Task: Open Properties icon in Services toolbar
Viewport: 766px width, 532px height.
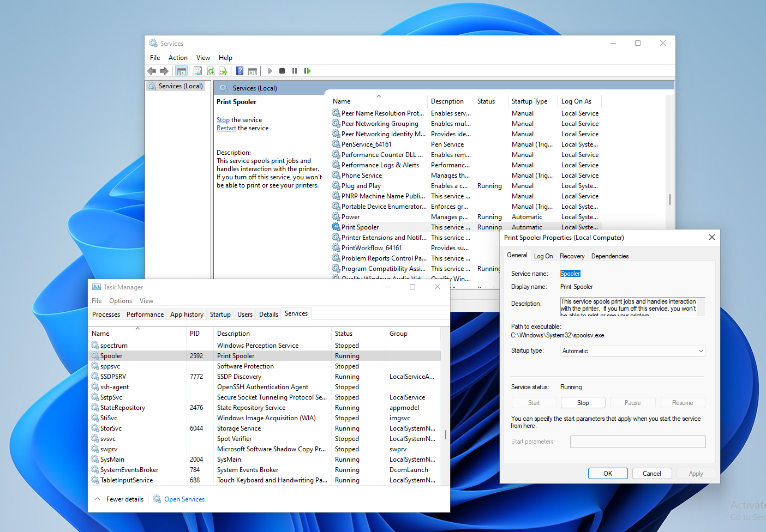Action: pyautogui.click(x=198, y=71)
